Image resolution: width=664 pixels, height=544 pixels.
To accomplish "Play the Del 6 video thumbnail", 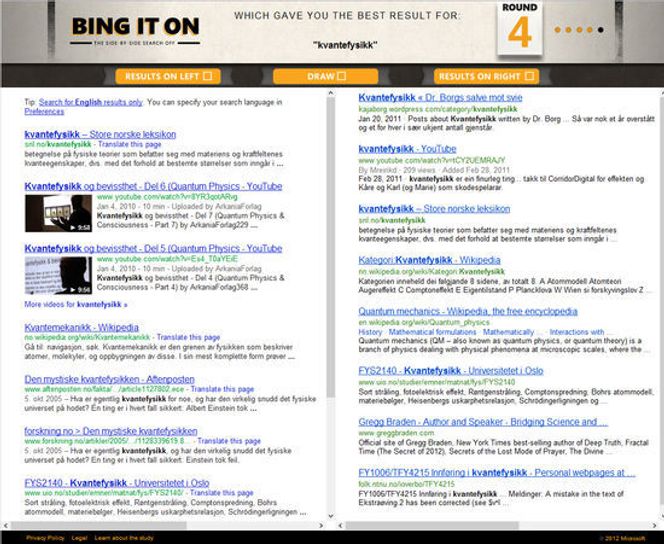I will tap(58, 213).
